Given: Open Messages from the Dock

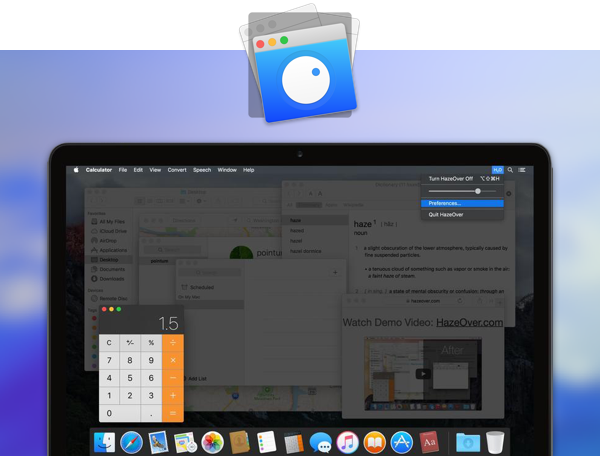Looking at the screenshot, I should [321, 443].
